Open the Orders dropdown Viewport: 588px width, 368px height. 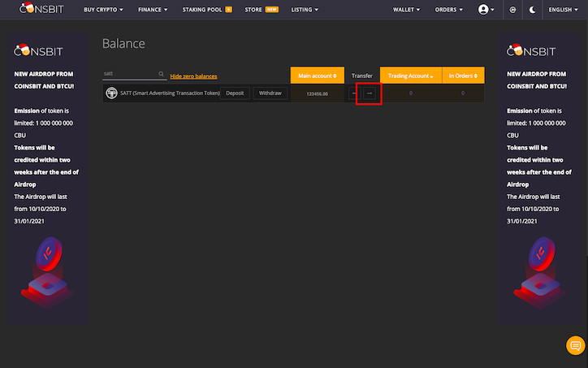tap(448, 10)
